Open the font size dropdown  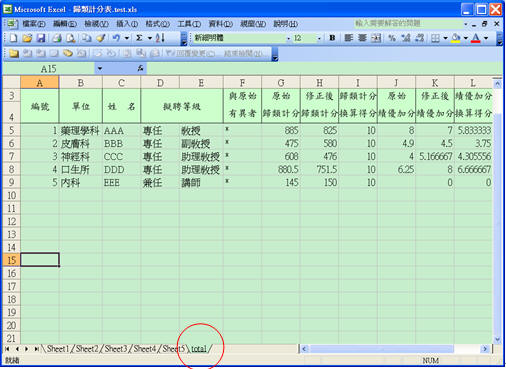(319, 38)
